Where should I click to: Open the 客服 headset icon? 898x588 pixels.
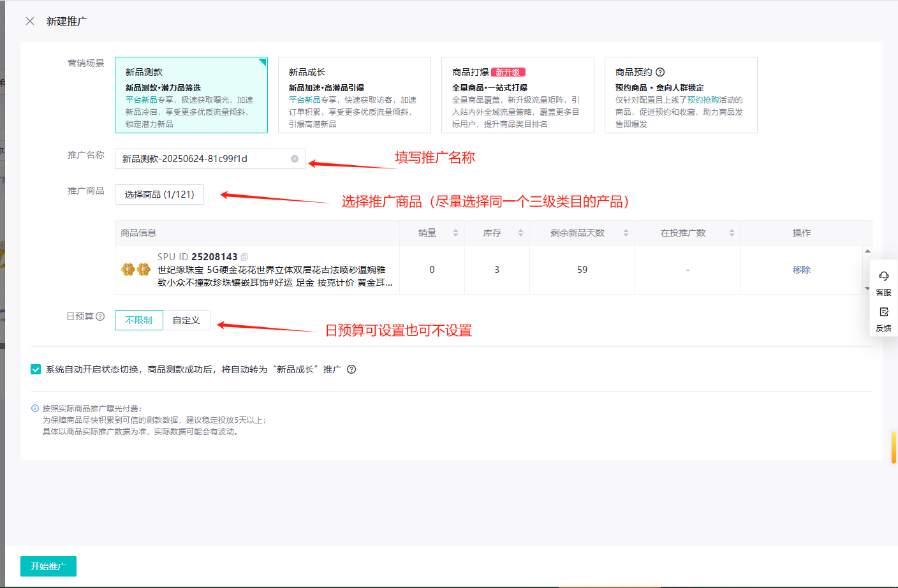point(883,276)
